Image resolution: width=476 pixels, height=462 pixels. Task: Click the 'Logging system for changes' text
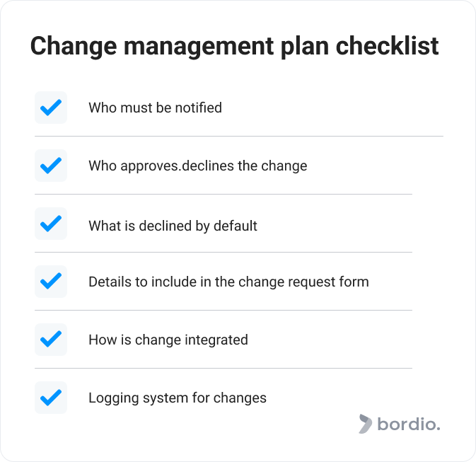[x=178, y=398]
